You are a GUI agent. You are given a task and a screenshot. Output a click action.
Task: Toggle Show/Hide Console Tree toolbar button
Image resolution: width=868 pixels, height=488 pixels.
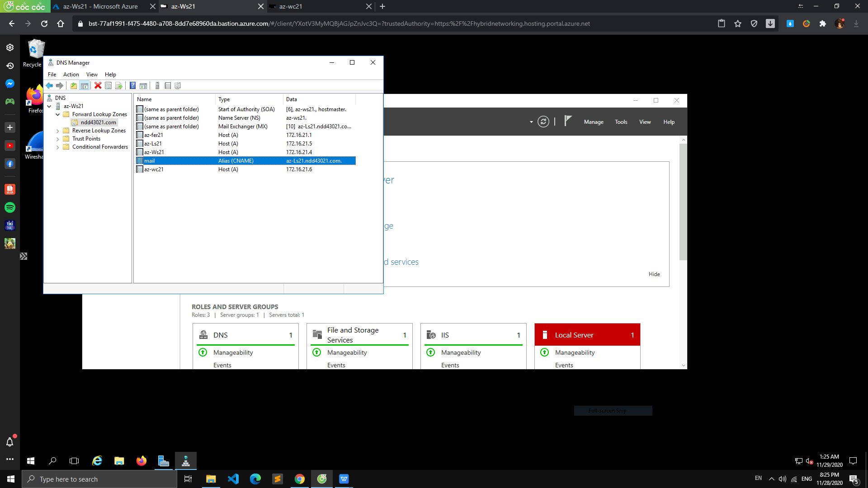(x=85, y=85)
